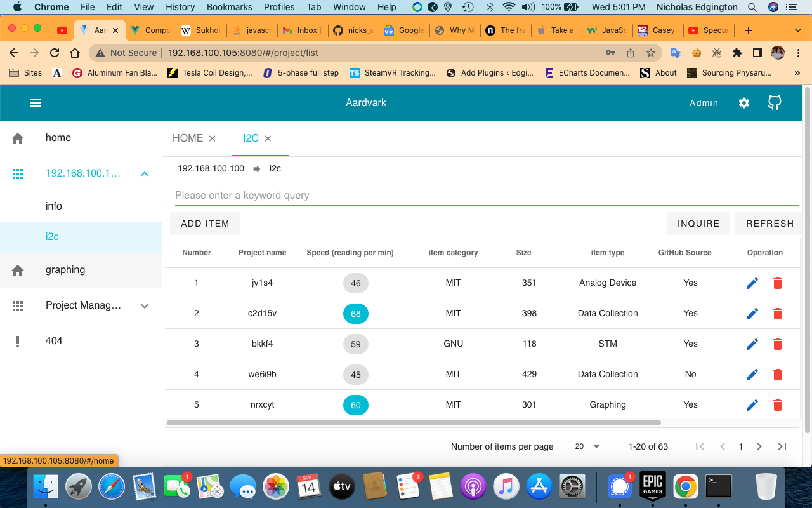Screen dimensions: 812x508
Task: Expand the Project Management sidebar group
Action: [145, 305]
